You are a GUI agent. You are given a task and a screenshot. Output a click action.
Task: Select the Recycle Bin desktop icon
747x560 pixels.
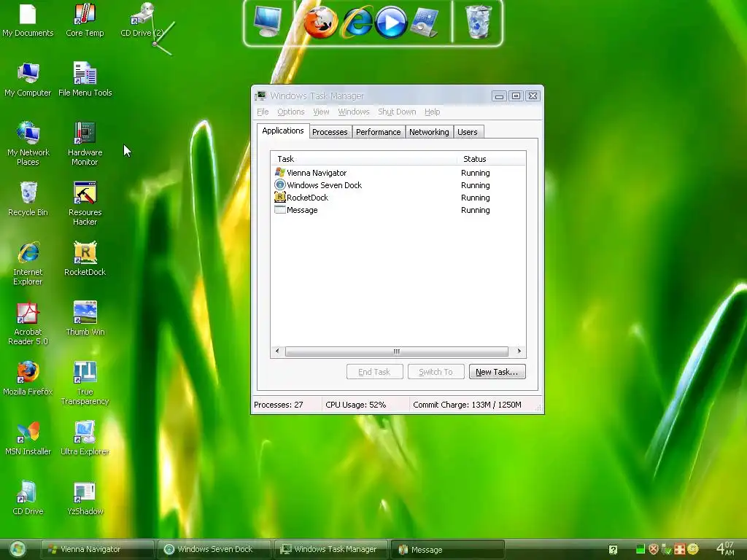28,200
